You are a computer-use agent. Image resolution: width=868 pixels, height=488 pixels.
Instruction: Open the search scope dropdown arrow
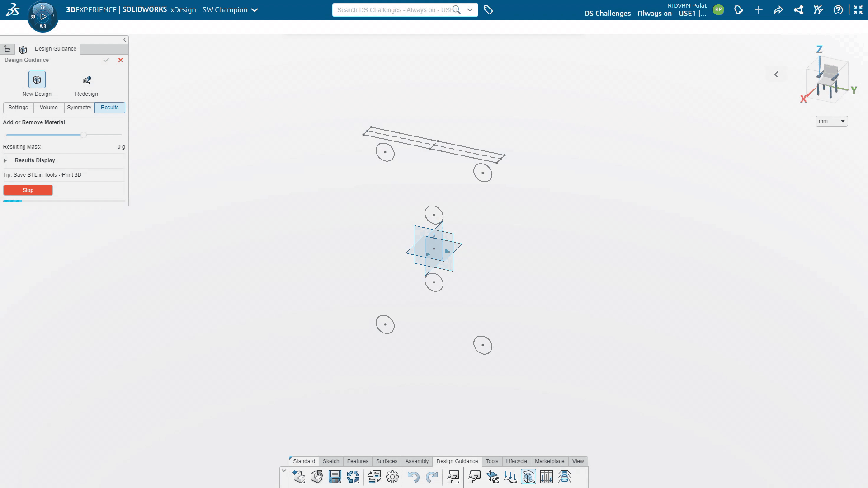point(469,9)
